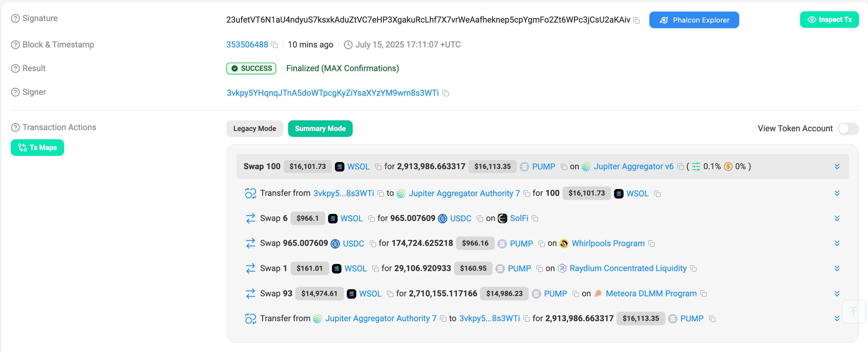The height and width of the screenshot is (352, 868).
Task: Copy PUMP address in top swap row
Action: [564, 167]
